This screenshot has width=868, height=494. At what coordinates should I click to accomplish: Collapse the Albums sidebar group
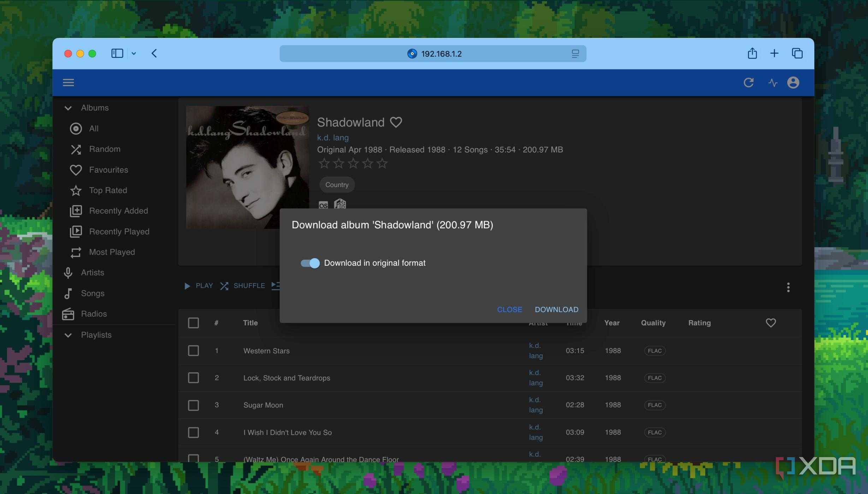click(68, 108)
